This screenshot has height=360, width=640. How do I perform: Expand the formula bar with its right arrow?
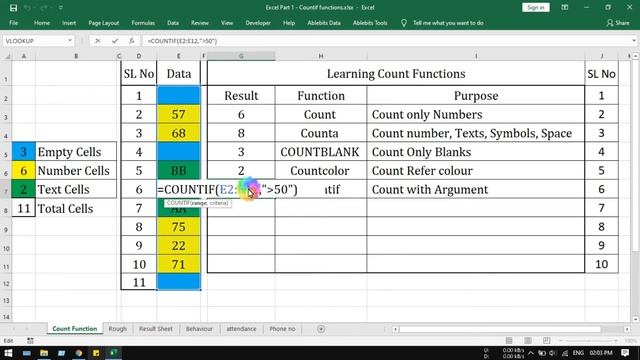click(634, 41)
